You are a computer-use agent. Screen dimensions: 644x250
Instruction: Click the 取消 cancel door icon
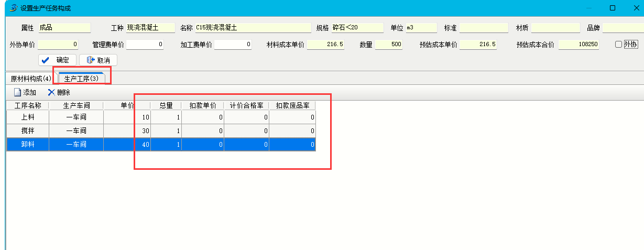click(x=90, y=60)
